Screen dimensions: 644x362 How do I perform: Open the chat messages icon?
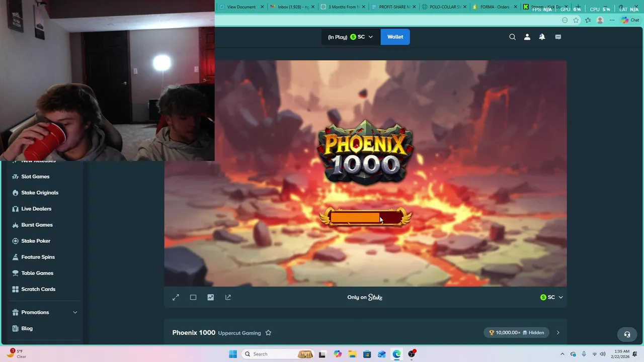(x=558, y=37)
